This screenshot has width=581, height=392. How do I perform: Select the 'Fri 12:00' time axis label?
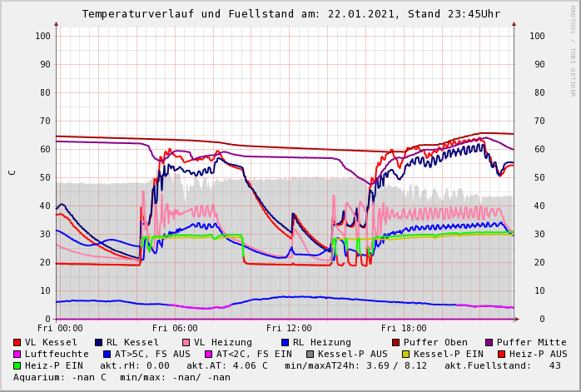pos(289,329)
